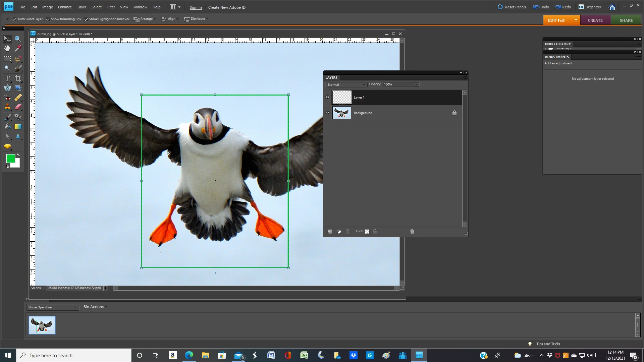Image resolution: width=644 pixels, height=362 pixels.
Task: Open the Normal blend mode dropdown
Action: click(x=346, y=85)
